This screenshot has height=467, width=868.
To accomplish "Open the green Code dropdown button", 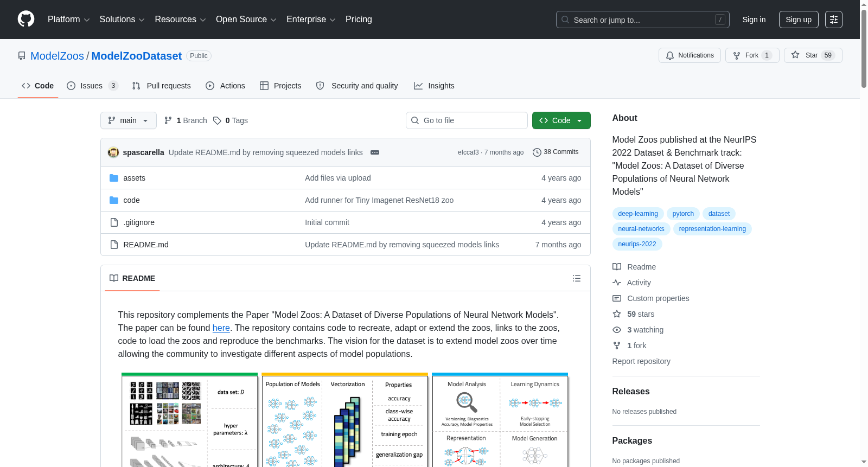I will tap(561, 120).
